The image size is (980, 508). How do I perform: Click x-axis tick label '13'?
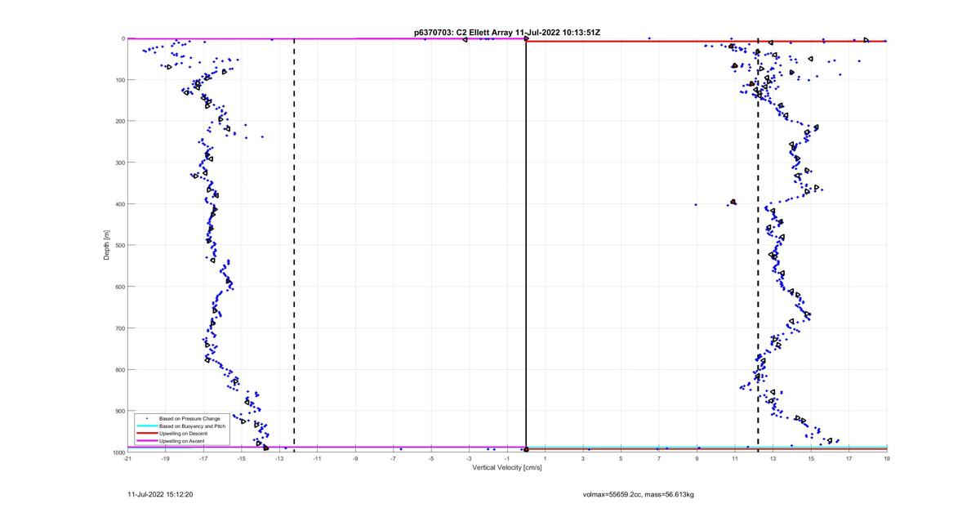click(x=773, y=459)
